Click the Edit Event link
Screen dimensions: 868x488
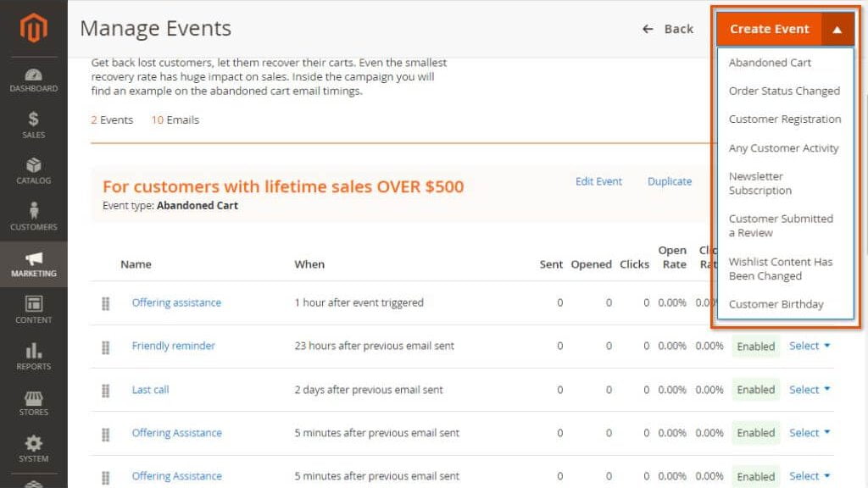(x=598, y=181)
